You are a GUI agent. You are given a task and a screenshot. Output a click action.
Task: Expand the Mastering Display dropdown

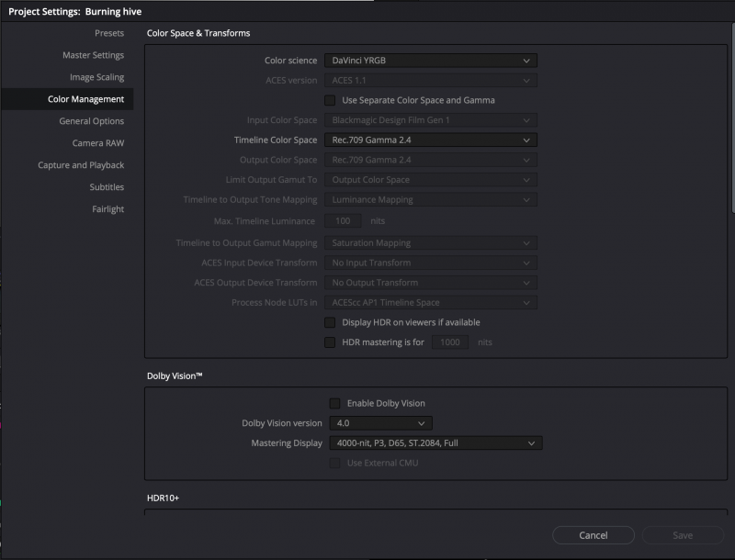pyautogui.click(x=433, y=443)
